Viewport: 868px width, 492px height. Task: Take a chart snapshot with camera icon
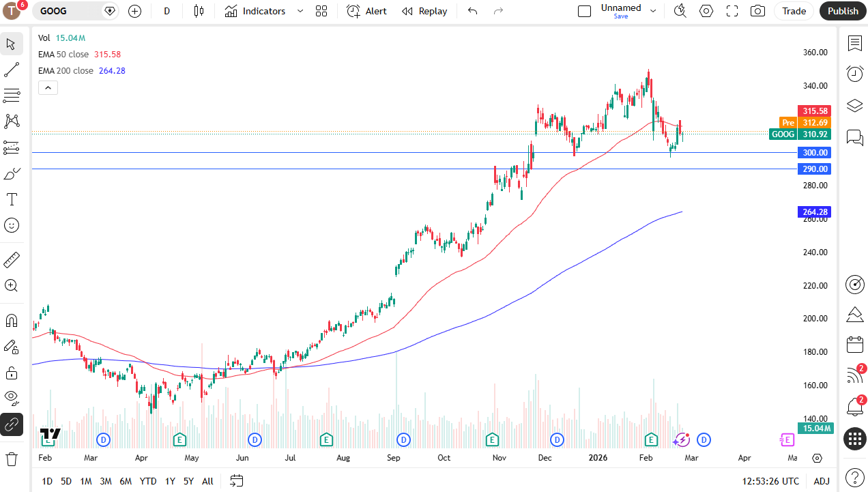[x=757, y=11]
